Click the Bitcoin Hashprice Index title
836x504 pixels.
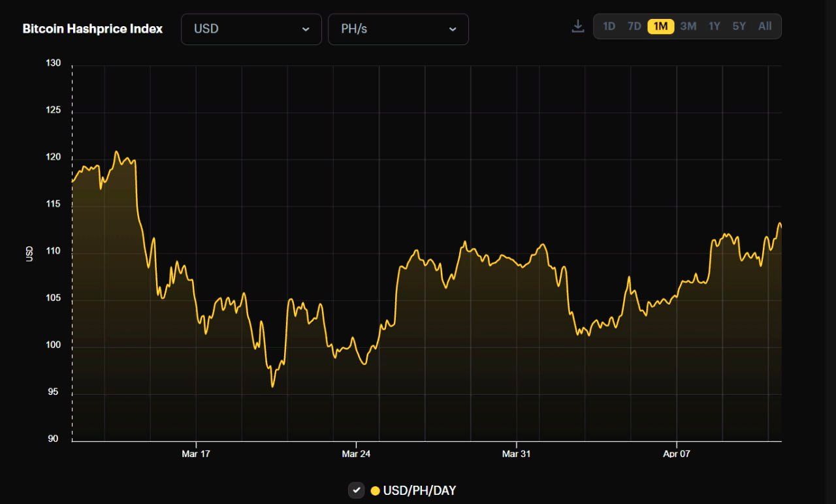(93, 29)
